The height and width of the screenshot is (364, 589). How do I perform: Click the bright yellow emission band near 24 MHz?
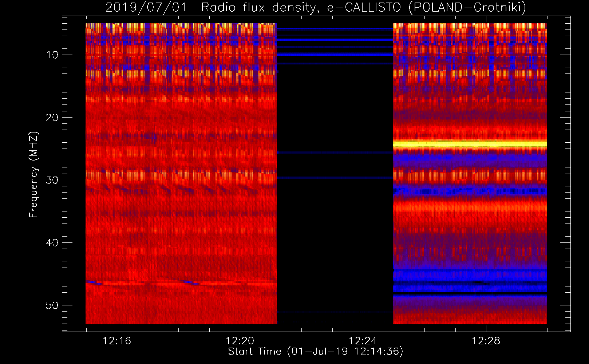click(x=470, y=144)
